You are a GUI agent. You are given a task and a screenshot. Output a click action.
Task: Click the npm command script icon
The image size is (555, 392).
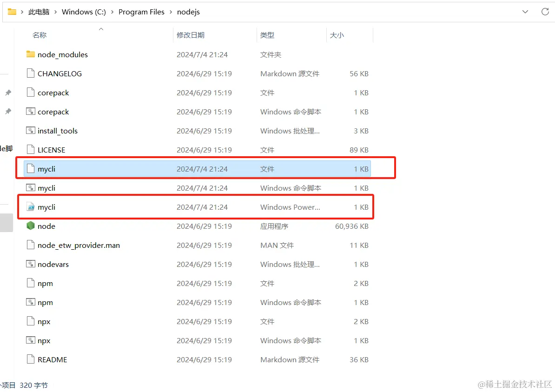(x=31, y=302)
